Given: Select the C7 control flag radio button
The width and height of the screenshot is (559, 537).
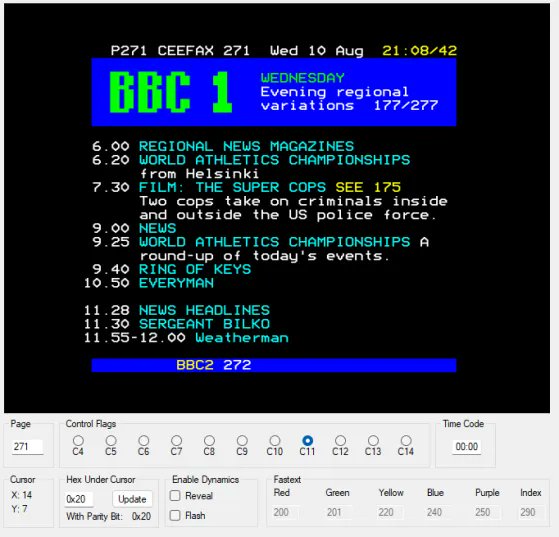Looking at the screenshot, I should click(176, 441).
